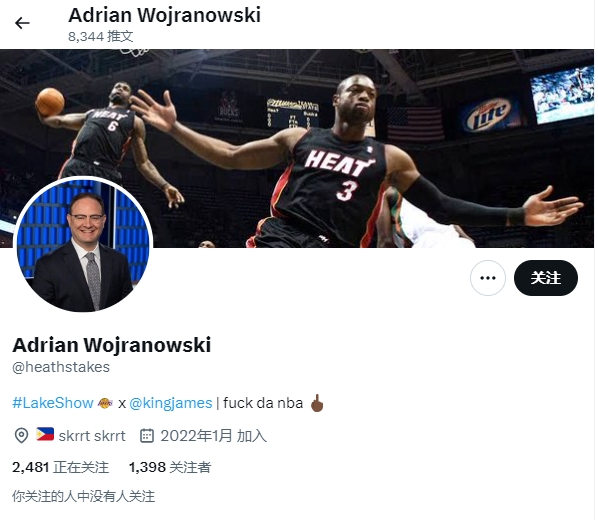Open the three-dot more options menu
598x520 pixels.
(x=488, y=278)
